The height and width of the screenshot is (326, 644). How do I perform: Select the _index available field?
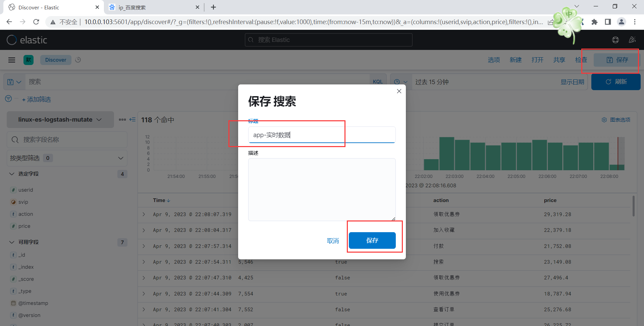(26, 267)
